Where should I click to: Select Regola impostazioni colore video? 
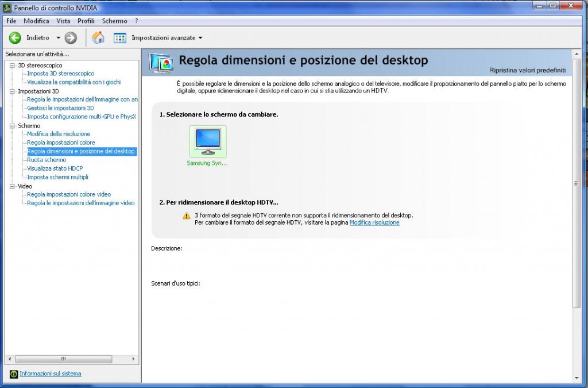(69, 194)
